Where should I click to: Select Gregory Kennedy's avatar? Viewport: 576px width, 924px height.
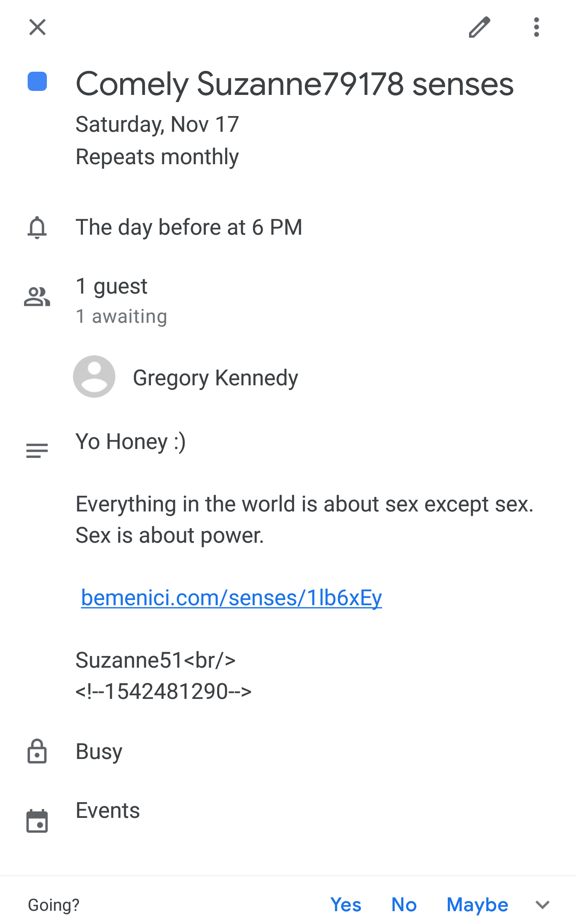(x=94, y=376)
